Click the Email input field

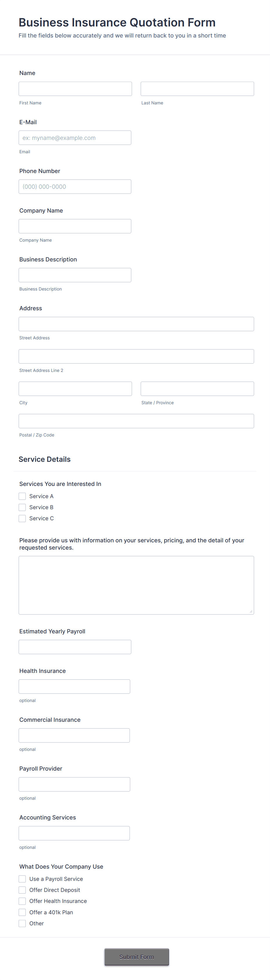[x=75, y=137]
